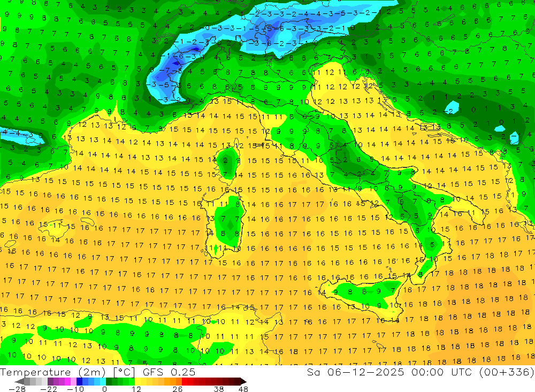Pick the dark purple legend swatch
The width and height of the screenshot is (535, 392).
(50, 381)
